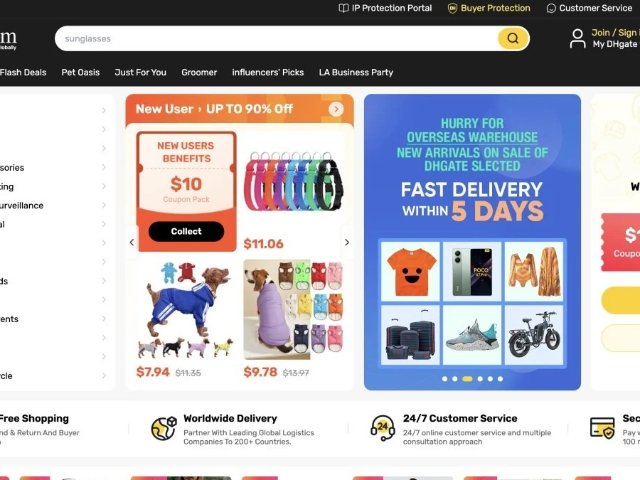Click the yellow search magnifier button
The image size is (640, 480).
[513, 38]
